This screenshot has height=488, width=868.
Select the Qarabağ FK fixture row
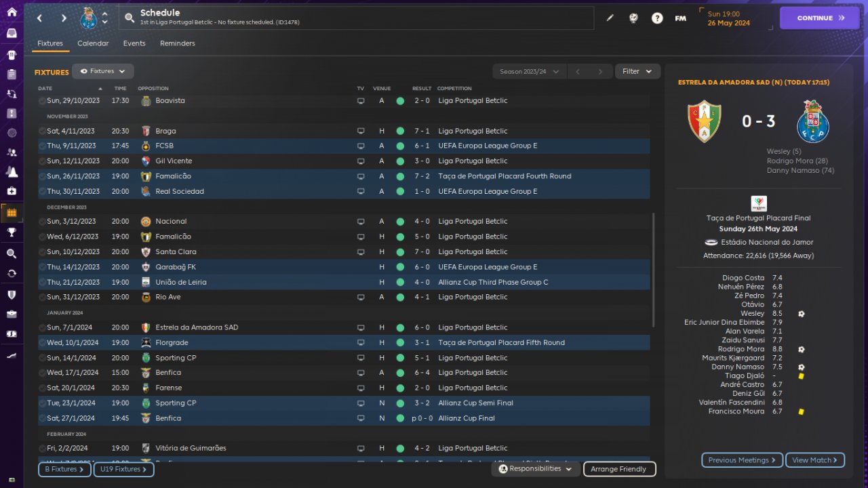pos(344,267)
